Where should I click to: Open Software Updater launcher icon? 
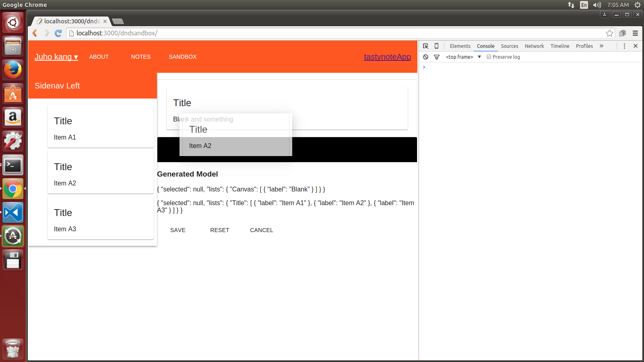[13, 236]
